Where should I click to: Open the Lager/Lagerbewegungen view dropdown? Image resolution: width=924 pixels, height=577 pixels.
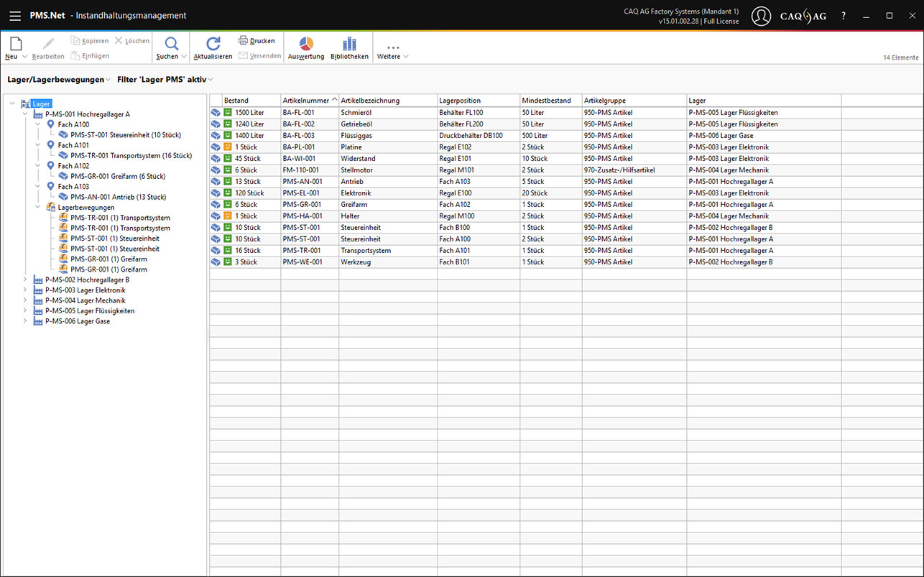point(59,80)
